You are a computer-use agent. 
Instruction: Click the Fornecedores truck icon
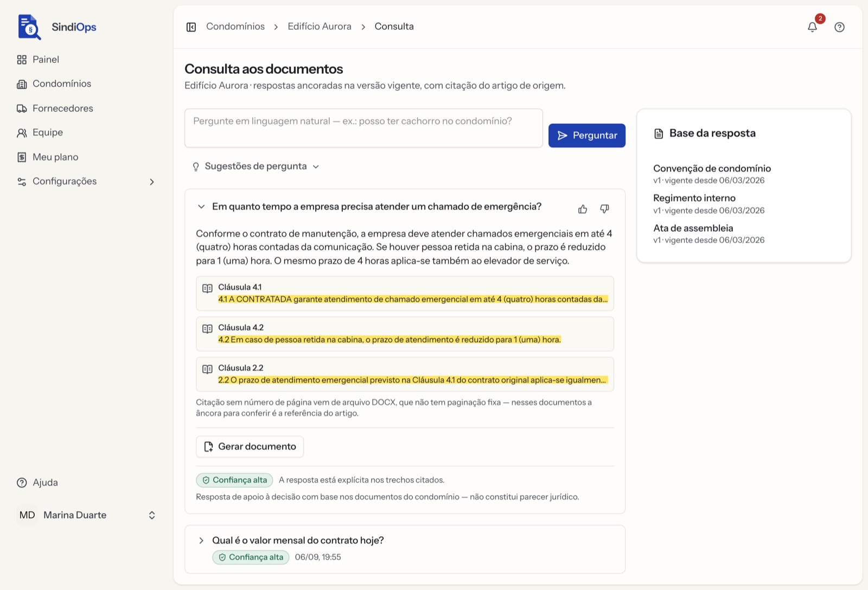tap(22, 109)
